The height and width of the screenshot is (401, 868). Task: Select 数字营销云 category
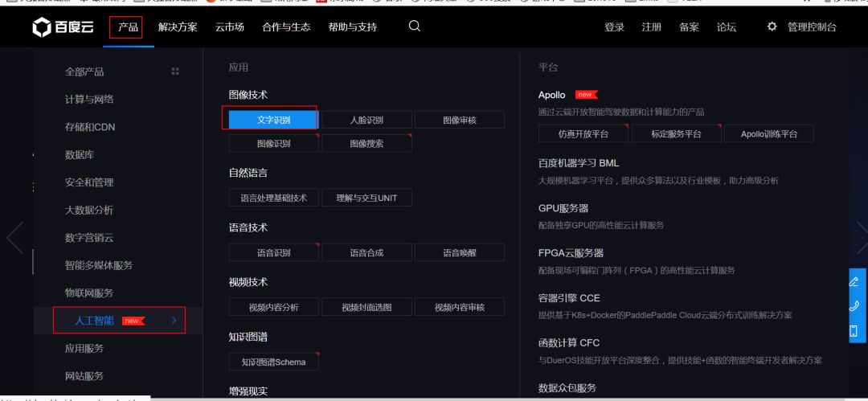tap(89, 238)
